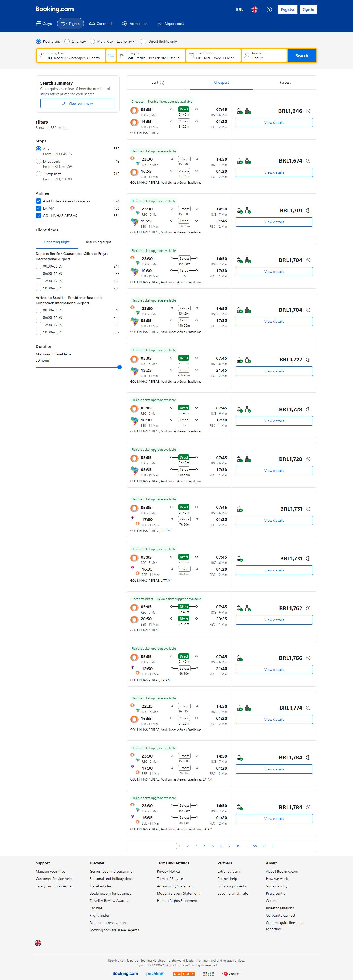Click the price info icon next to BRL1,762

point(308,608)
